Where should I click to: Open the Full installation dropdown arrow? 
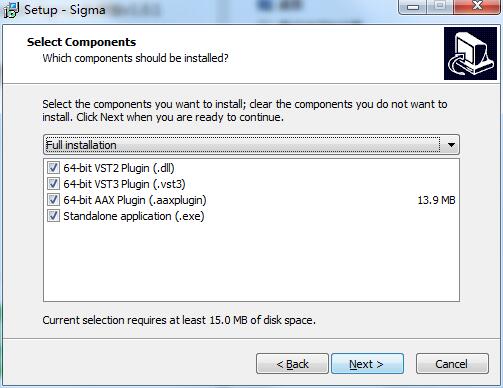[x=451, y=145]
